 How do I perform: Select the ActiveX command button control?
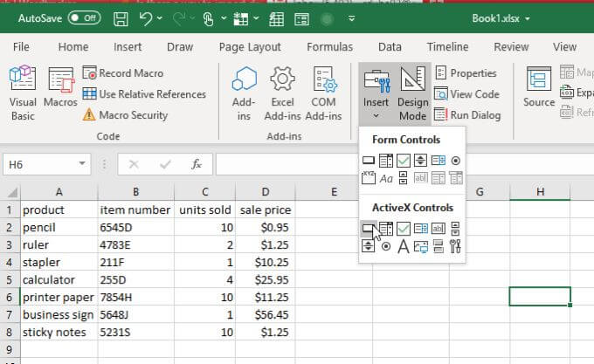368,229
